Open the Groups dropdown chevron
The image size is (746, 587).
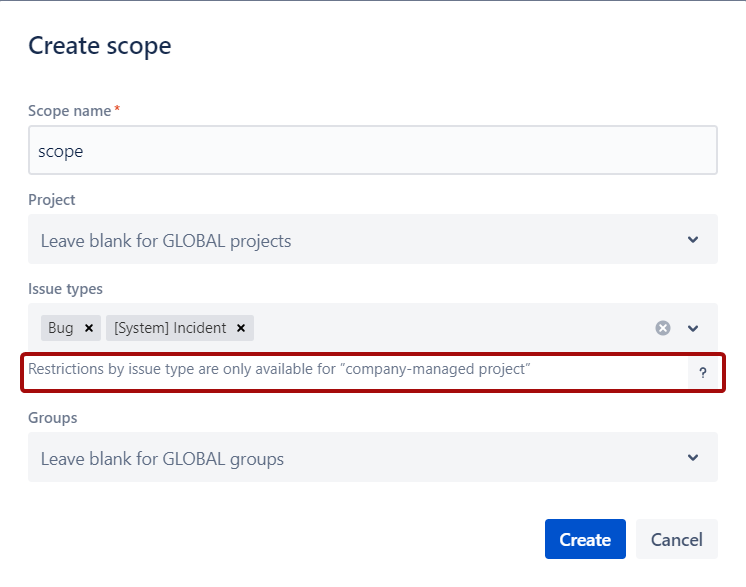693,458
